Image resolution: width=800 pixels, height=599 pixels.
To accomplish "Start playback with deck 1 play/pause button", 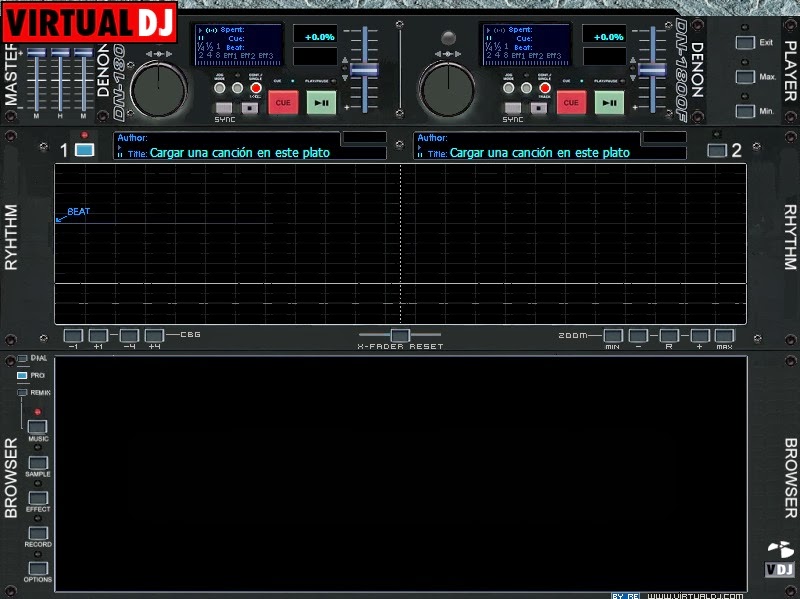I will click(321, 103).
